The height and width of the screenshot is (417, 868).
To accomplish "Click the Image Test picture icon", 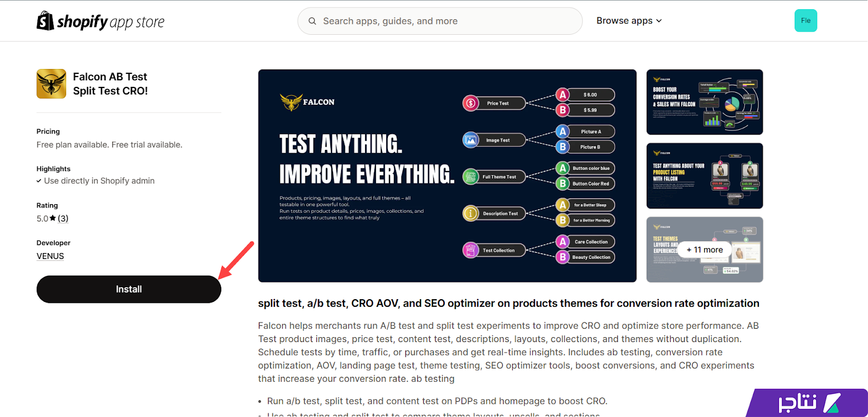I will (471, 140).
